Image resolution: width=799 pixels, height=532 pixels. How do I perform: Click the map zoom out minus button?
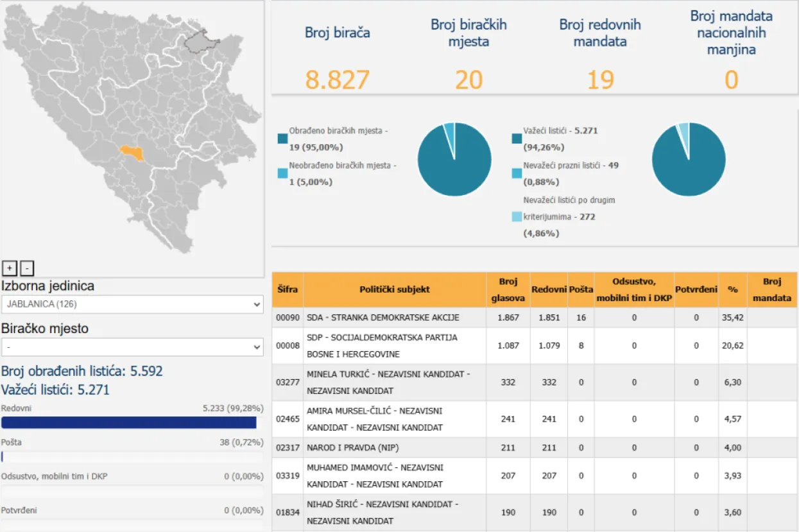27,268
